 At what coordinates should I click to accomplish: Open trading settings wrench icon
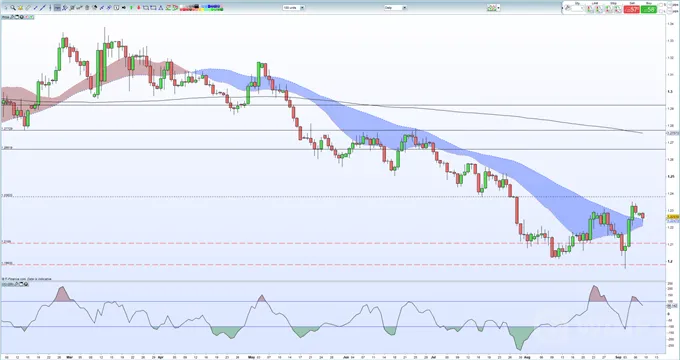pyautogui.click(x=567, y=8)
